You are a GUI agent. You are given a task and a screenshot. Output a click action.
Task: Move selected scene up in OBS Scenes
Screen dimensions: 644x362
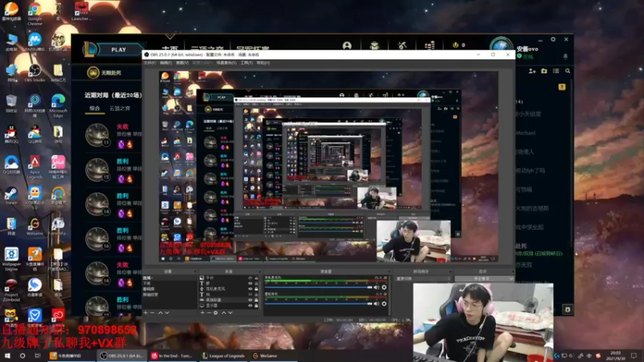click(x=160, y=313)
